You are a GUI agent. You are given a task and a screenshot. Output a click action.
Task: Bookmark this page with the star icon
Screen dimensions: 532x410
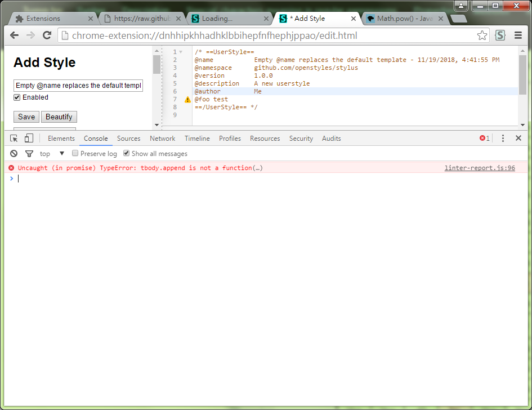[x=482, y=35]
